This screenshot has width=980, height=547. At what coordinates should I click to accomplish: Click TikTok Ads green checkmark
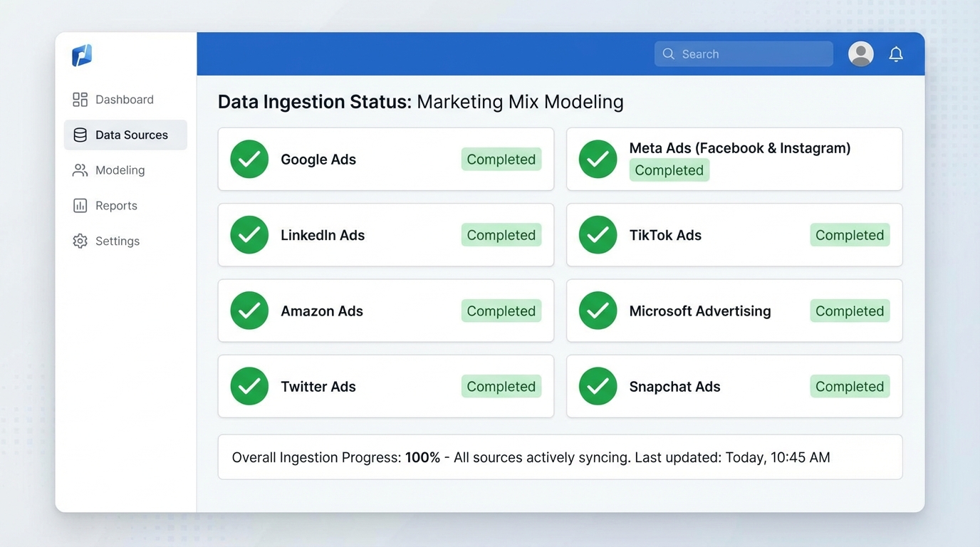598,235
